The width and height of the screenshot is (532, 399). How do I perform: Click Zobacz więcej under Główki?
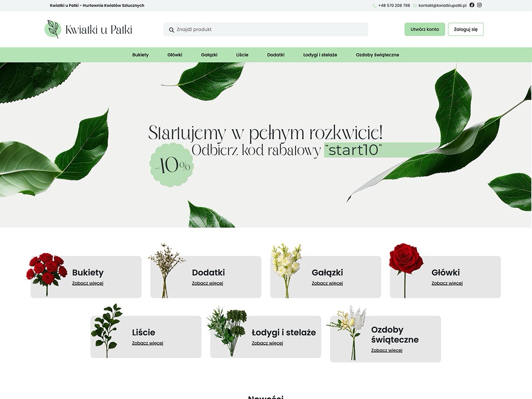pyautogui.click(x=447, y=283)
